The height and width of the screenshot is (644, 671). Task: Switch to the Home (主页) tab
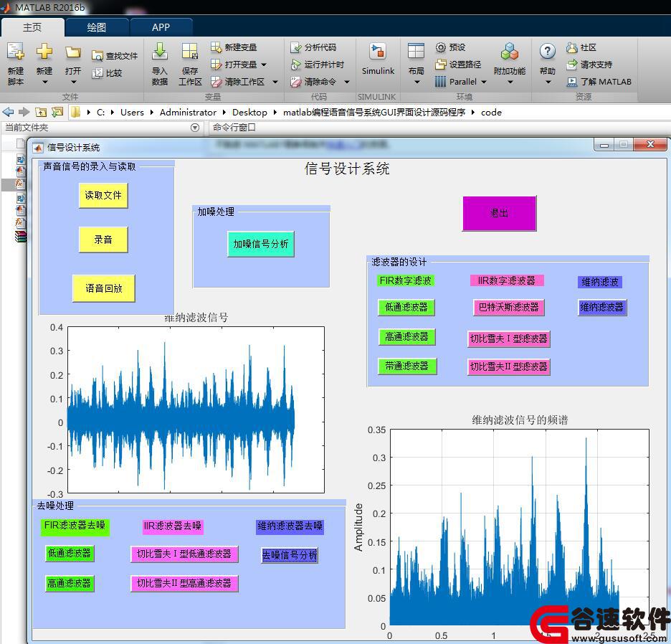(32, 27)
